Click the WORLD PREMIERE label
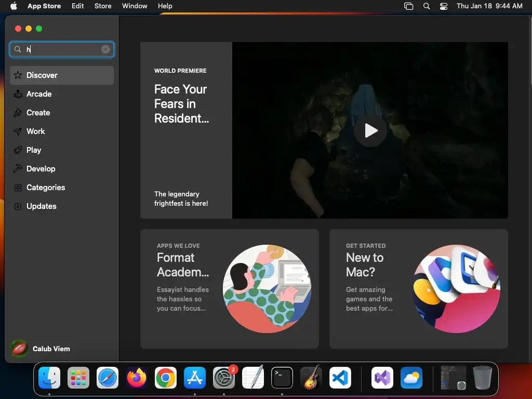Viewport: 532px width, 399px height. click(180, 71)
